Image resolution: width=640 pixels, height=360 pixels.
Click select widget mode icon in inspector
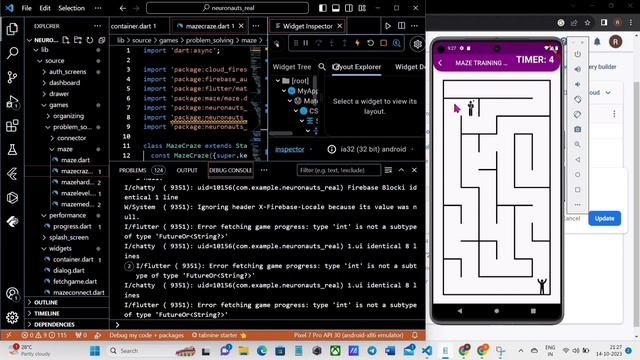click(x=277, y=44)
